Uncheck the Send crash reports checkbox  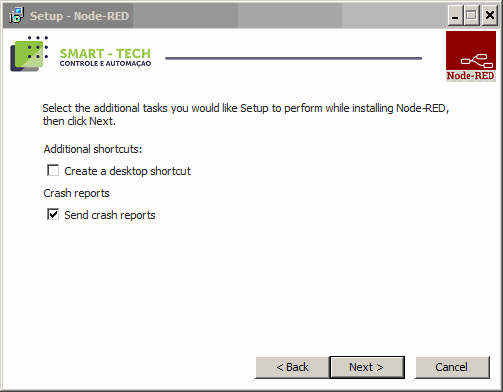(53, 214)
